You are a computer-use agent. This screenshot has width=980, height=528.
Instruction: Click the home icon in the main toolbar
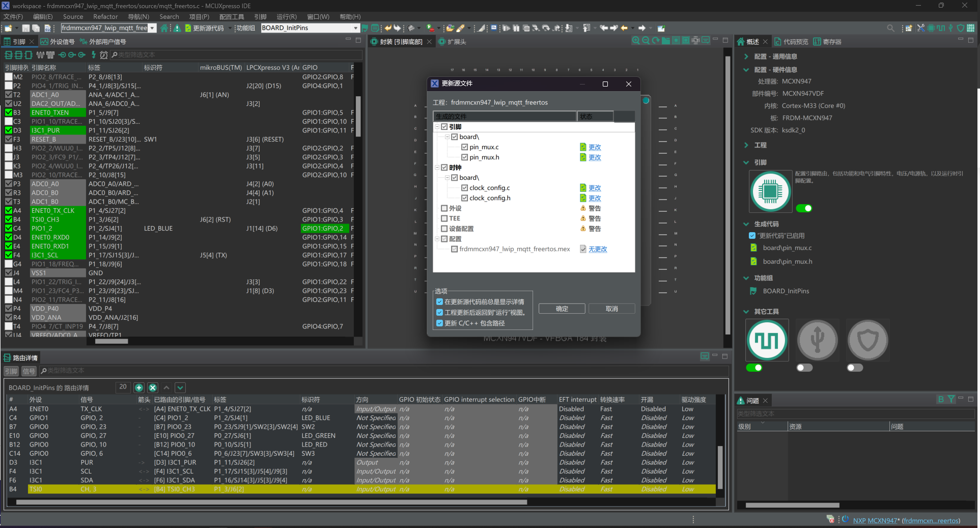[x=164, y=28]
